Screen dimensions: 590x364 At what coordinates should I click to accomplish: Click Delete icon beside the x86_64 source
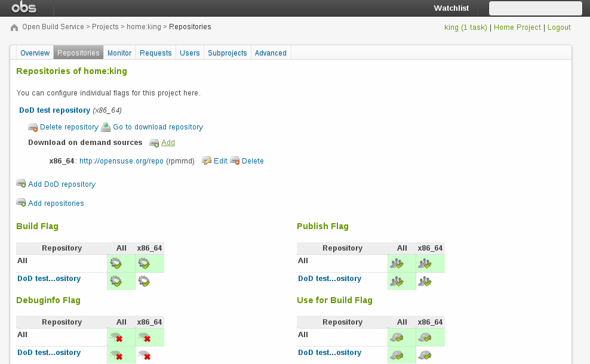tap(235, 161)
